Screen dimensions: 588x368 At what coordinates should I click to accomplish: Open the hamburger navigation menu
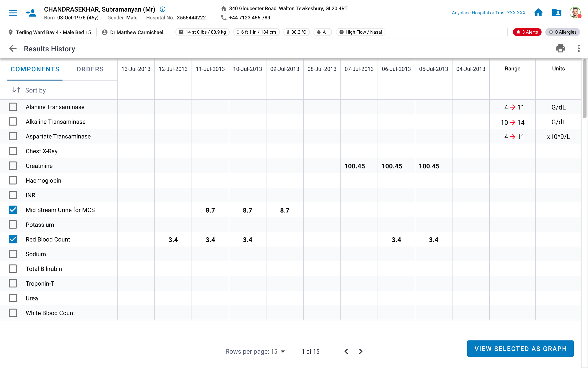click(13, 13)
